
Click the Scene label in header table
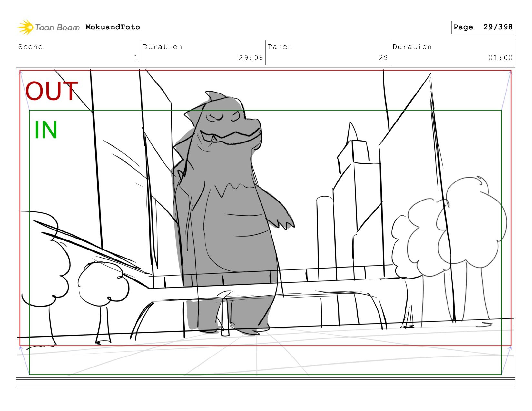[x=30, y=47]
